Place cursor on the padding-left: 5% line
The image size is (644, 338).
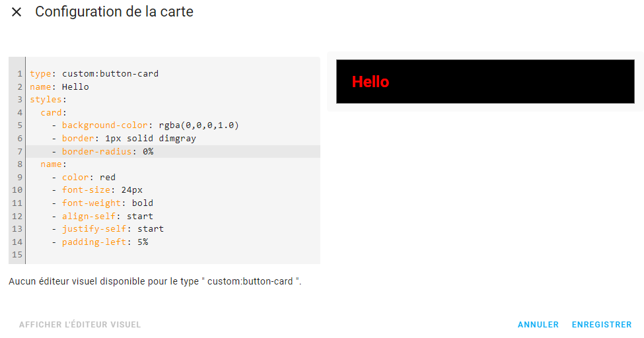point(104,242)
